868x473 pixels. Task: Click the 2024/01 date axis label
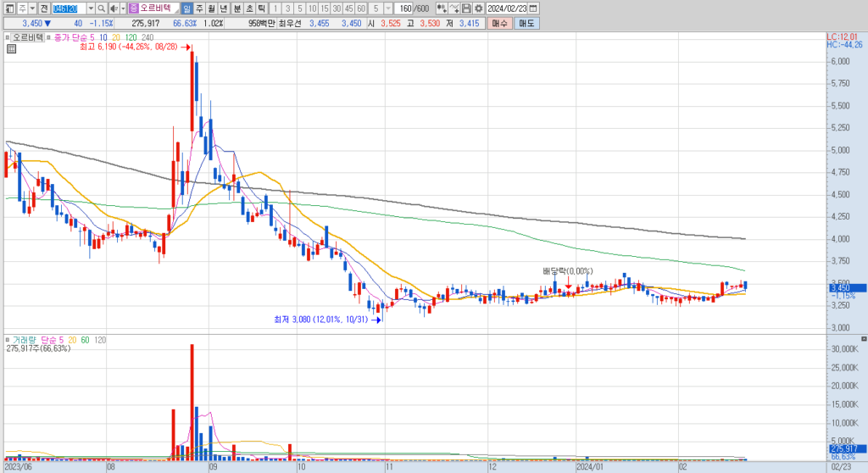point(589,467)
